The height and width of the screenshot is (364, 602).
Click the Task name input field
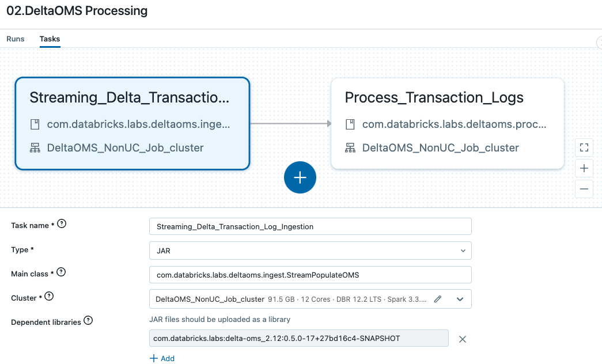point(310,226)
